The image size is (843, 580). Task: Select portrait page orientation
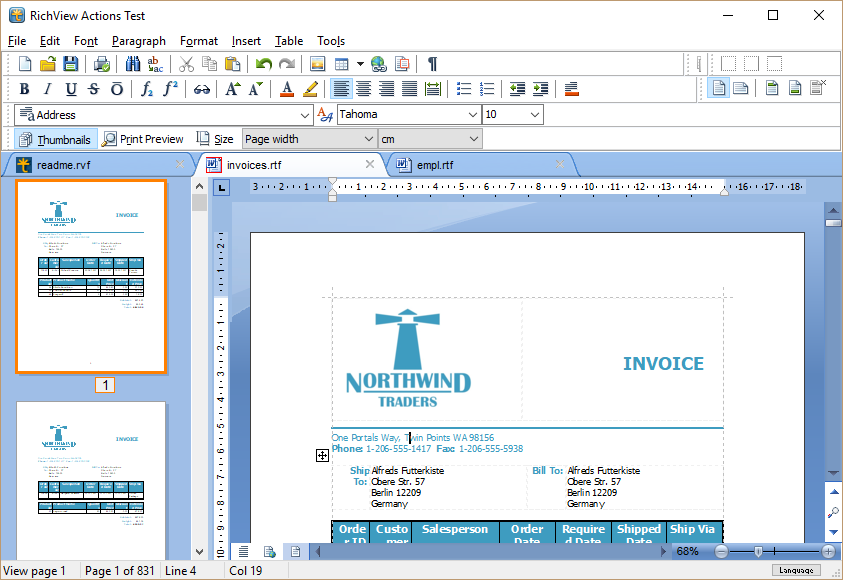[x=719, y=88]
